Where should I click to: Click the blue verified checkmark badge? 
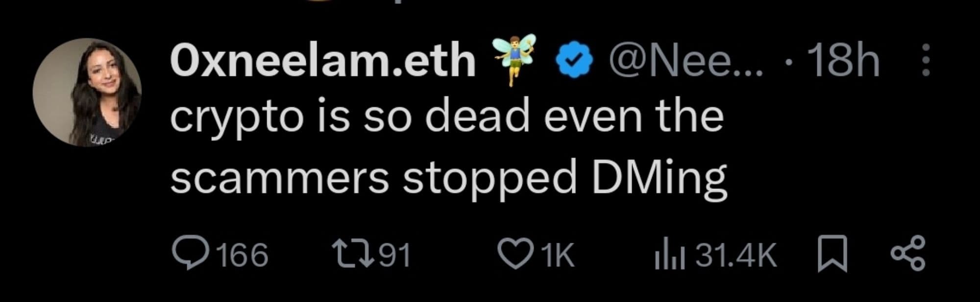point(574,61)
